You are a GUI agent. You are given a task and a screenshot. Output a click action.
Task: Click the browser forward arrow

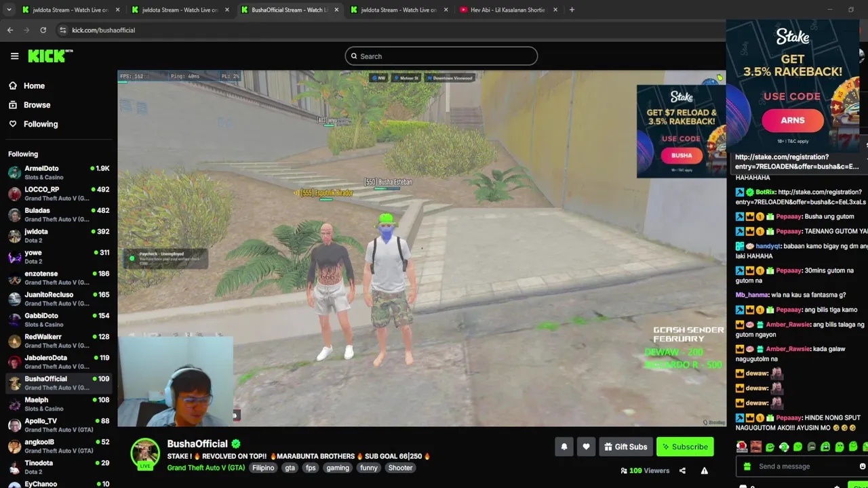pos(26,30)
